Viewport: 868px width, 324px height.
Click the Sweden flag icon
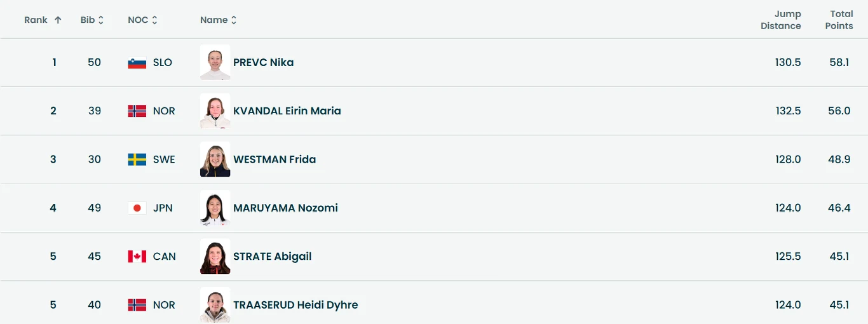point(137,159)
